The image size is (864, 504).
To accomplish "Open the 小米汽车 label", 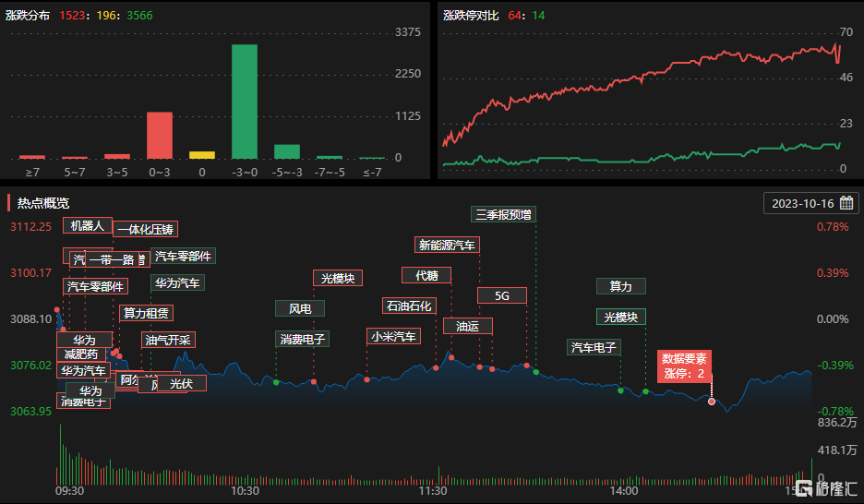I will pos(393,336).
